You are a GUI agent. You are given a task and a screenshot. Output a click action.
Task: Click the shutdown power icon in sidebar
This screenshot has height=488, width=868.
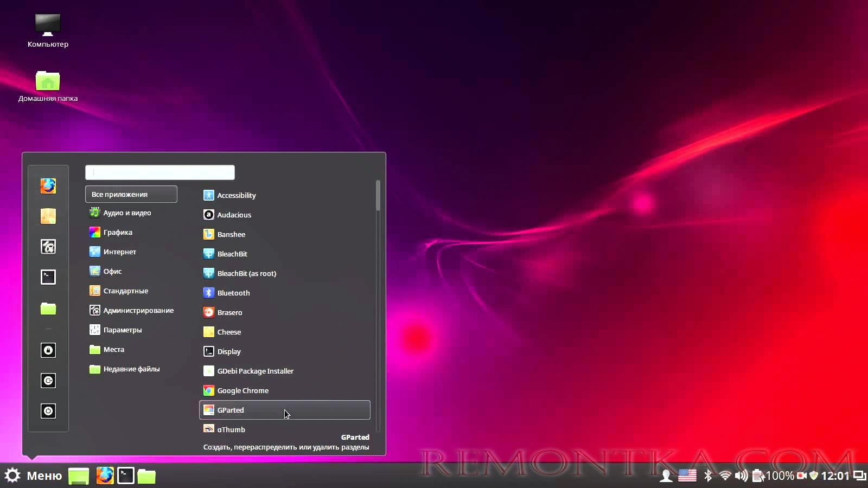coord(48,411)
